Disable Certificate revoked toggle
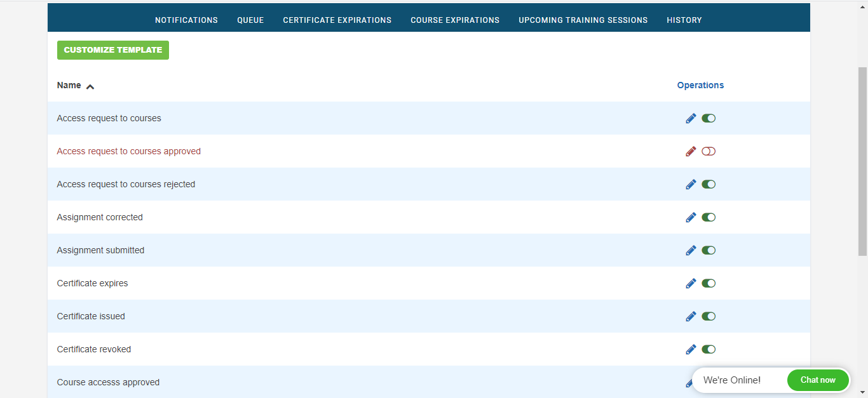Image resolution: width=868 pixels, height=398 pixels. 709,349
